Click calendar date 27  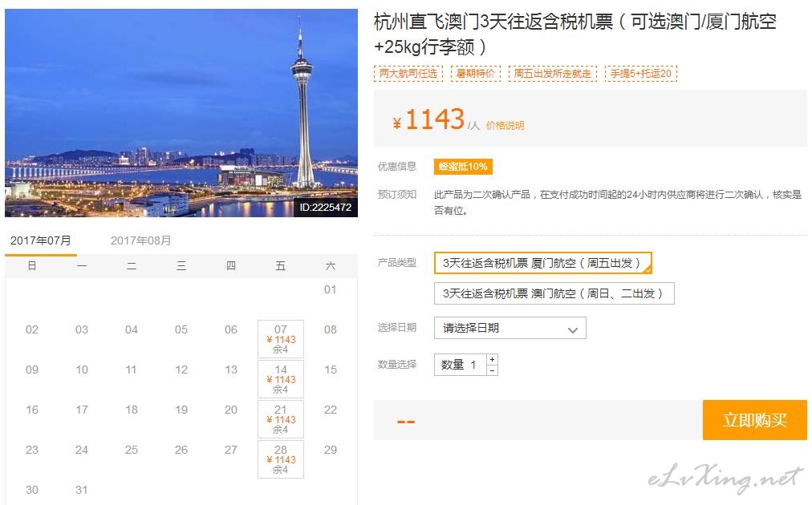pyautogui.click(x=231, y=450)
